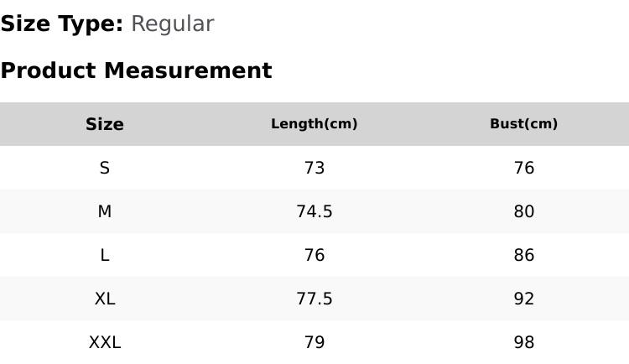Click length value 79 for size XXL
This screenshot has height=364, width=629.
314,342
